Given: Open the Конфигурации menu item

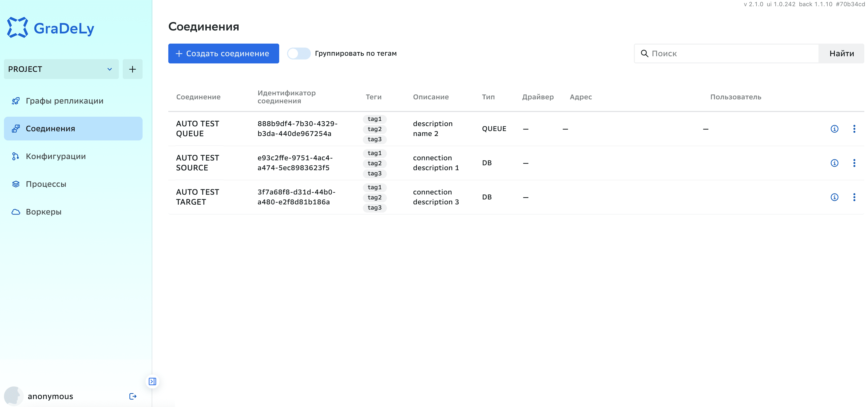Looking at the screenshot, I should click(x=56, y=157).
